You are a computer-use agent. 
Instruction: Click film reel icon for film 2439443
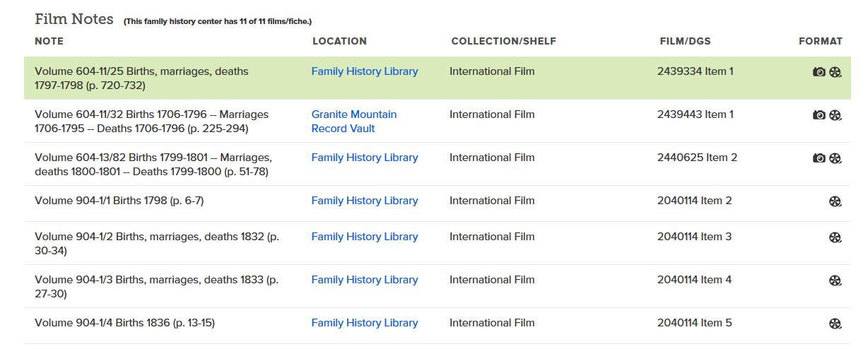click(x=835, y=115)
